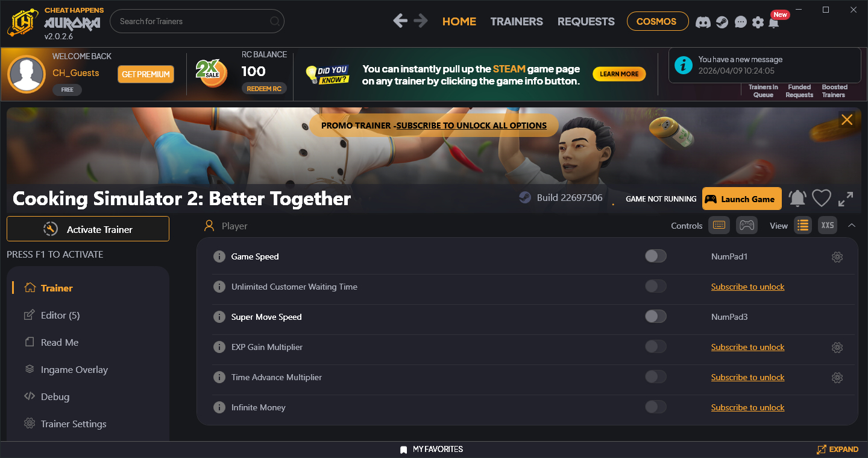Toggle the Infinite Money switch
The image size is (868, 458).
point(656,407)
